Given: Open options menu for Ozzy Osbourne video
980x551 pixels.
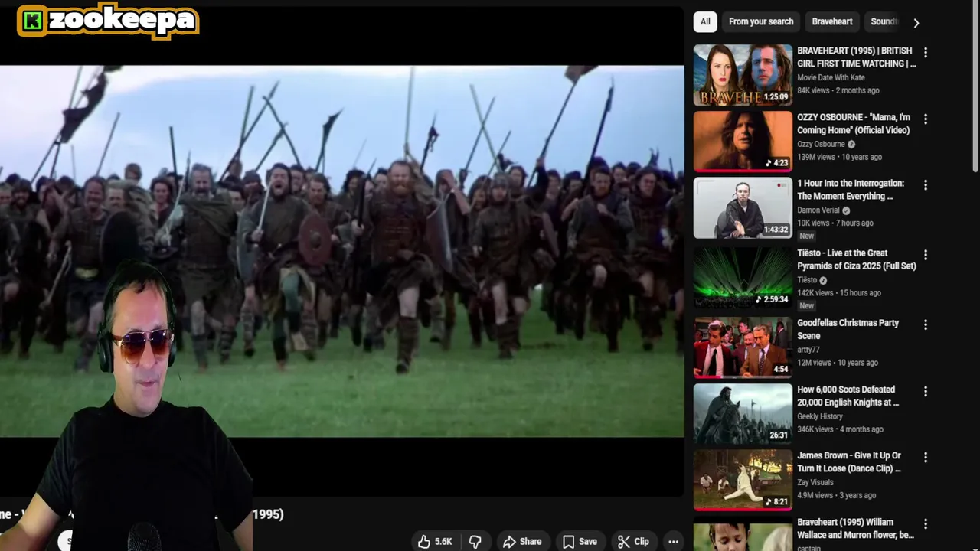Looking at the screenshot, I should [926, 119].
